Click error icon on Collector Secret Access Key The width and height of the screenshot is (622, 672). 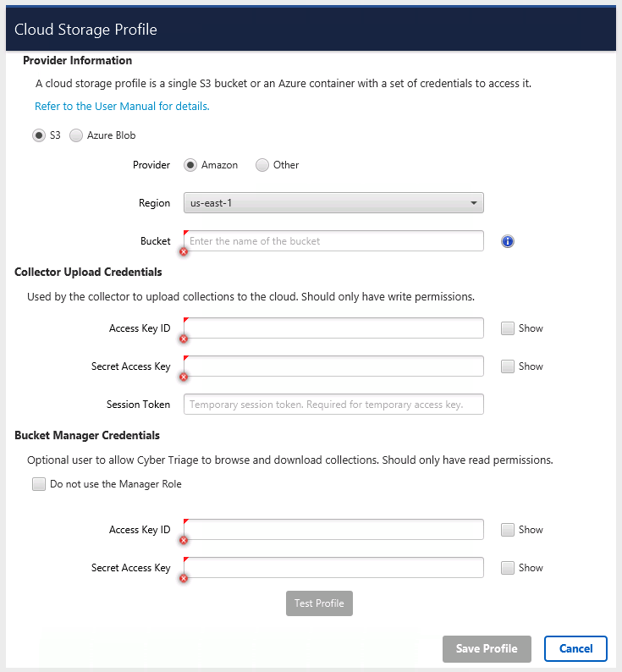(184, 377)
